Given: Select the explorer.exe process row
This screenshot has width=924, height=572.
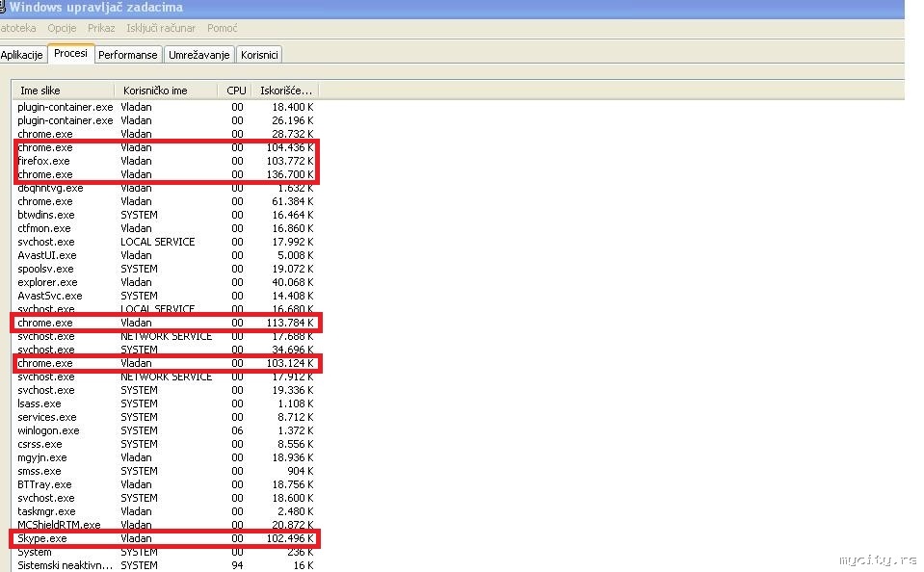Looking at the screenshot, I should [165, 283].
